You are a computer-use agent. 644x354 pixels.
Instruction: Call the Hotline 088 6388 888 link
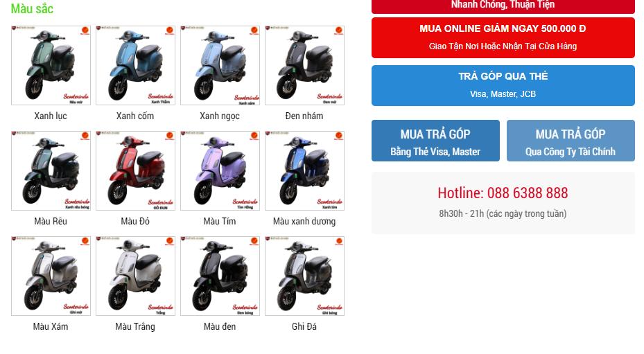click(503, 193)
